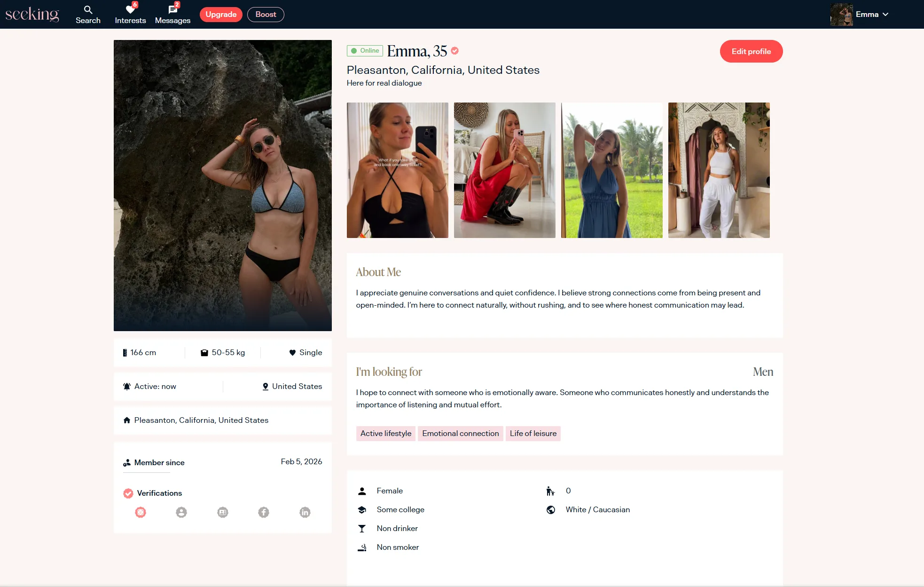
Task: Open the main bikini beach profile photo
Action: 223,185
